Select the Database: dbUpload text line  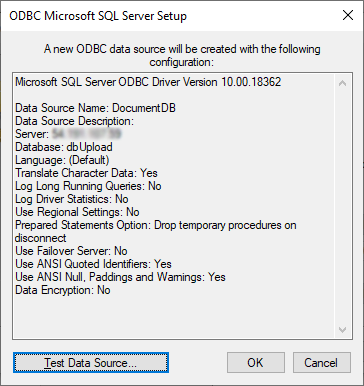(64, 147)
